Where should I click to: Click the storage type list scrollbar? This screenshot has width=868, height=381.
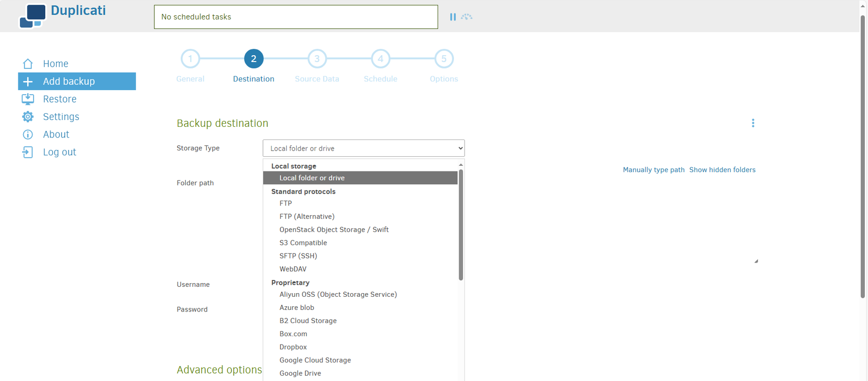coord(461,225)
